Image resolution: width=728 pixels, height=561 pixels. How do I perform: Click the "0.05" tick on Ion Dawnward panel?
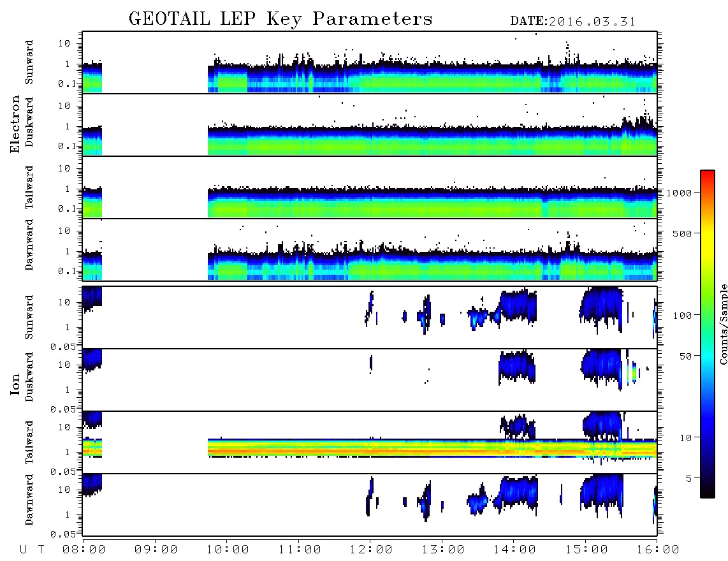click(62, 534)
